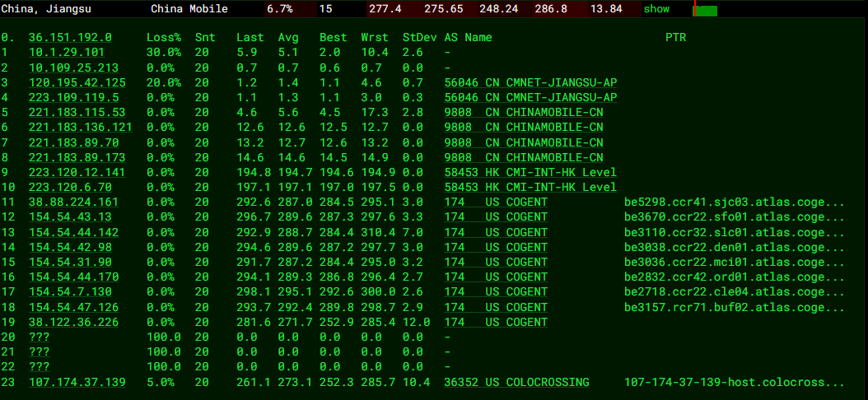
Task: Open AS 56046 CMNET-JIANGSU-AP on hop 3
Action: [x=530, y=82]
